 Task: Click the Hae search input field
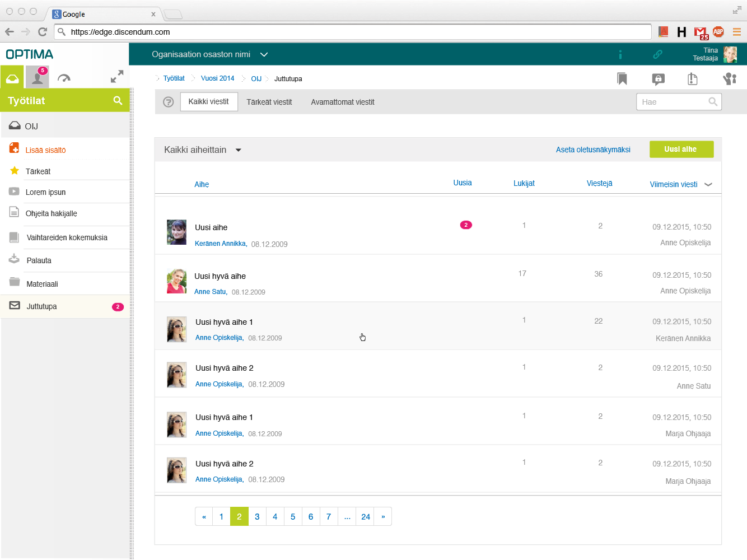pyautogui.click(x=679, y=102)
